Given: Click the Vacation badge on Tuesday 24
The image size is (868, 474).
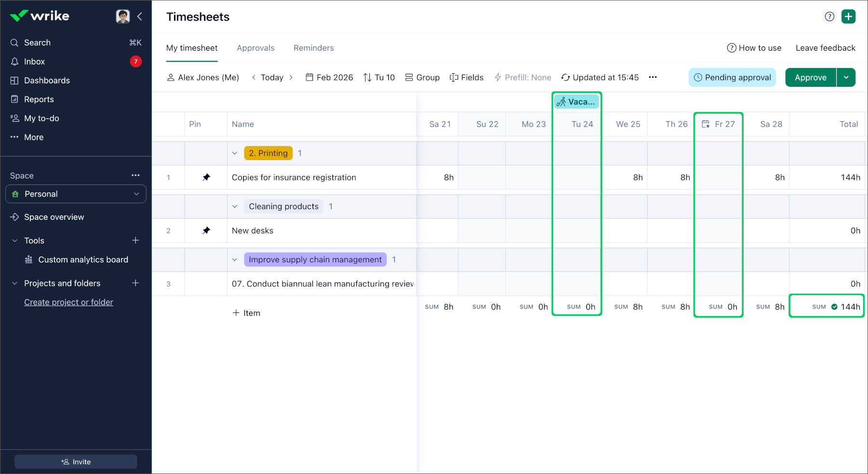Looking at the screenshot, I should coord(576,102).
